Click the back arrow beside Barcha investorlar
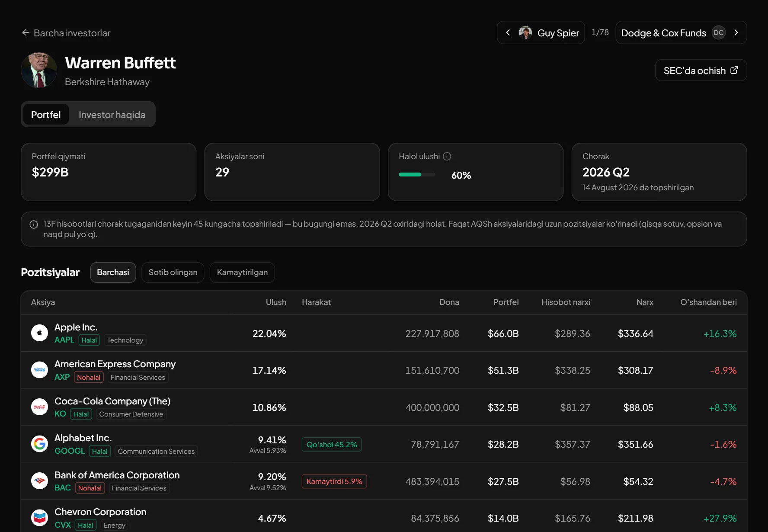Image resolution: width=768 pixels, height=532 pixels. point(26,33)
